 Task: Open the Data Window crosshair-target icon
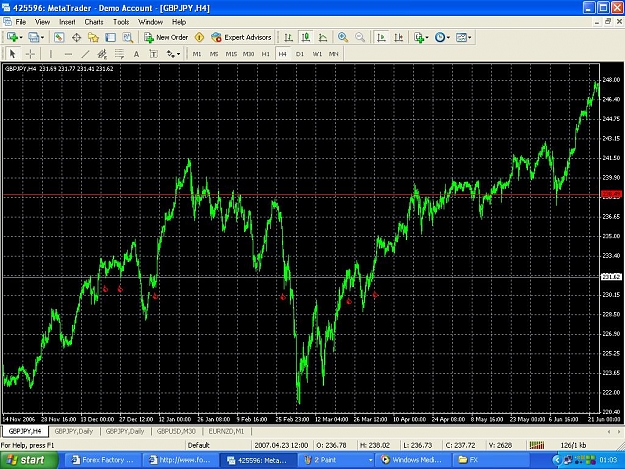76,37
